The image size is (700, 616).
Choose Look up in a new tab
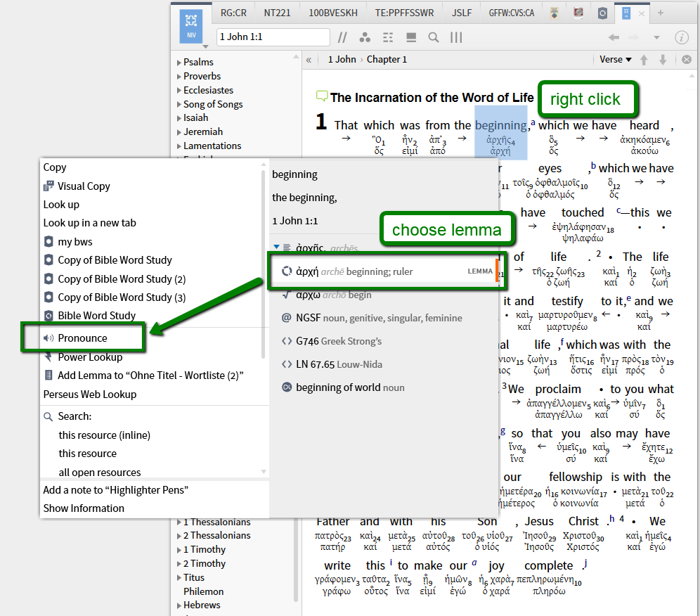90,223
